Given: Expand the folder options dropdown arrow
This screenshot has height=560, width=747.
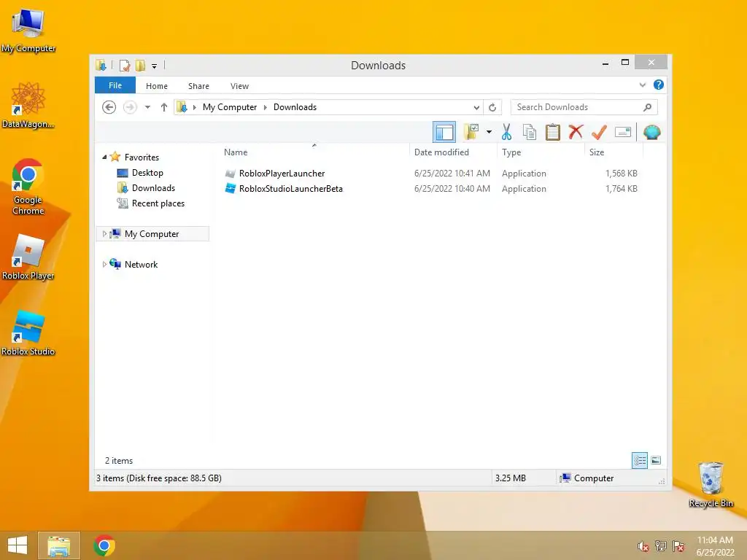Looking at the screenshot, I should [x=489, y=132].
